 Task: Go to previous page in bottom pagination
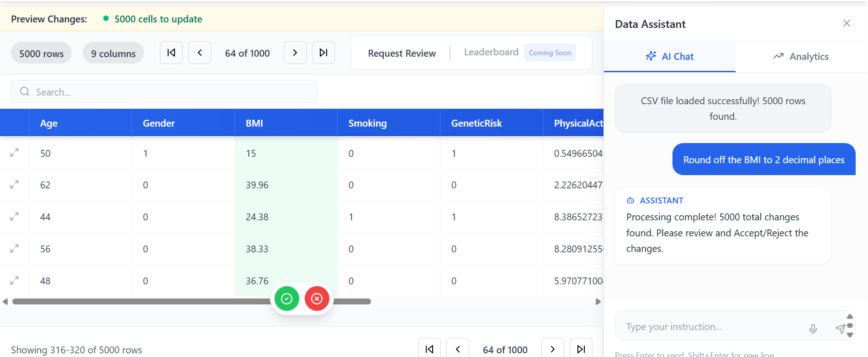tap(458, 349)
